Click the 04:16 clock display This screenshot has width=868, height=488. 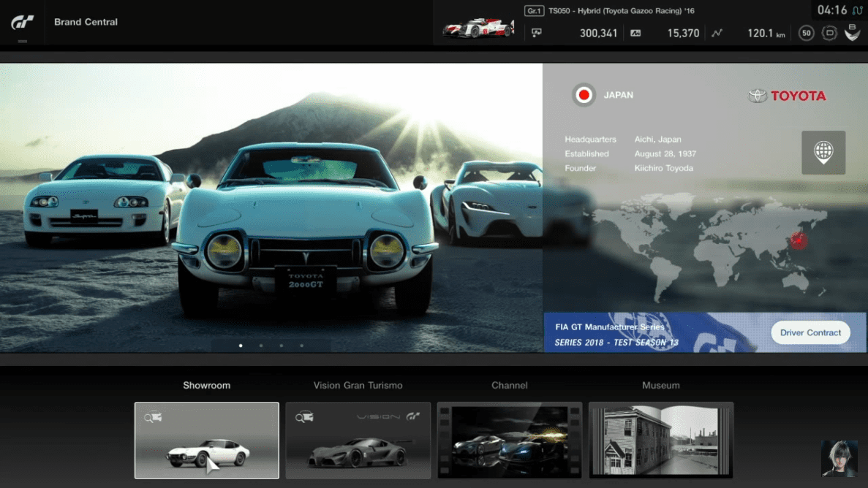(832, 10)
